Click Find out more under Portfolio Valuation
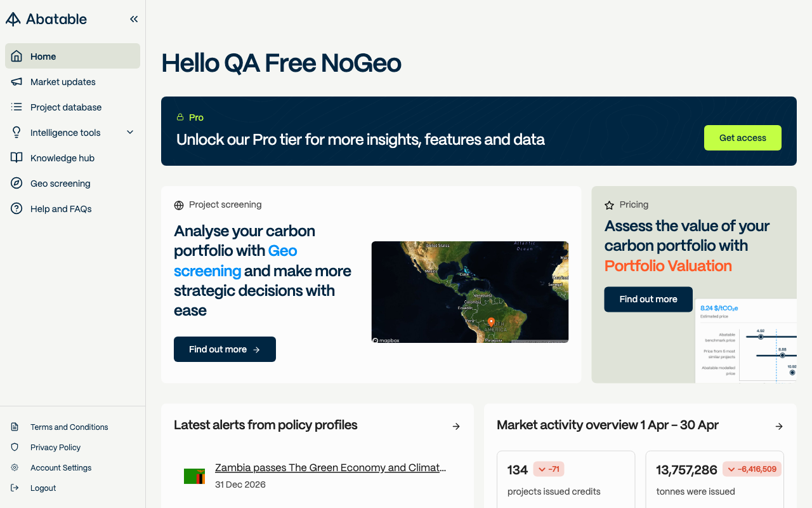The image size is (812, 508). (648, 299)
